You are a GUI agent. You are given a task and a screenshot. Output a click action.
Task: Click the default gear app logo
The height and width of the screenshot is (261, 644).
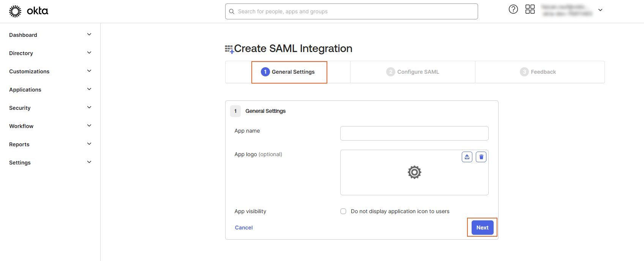(414, 172)
